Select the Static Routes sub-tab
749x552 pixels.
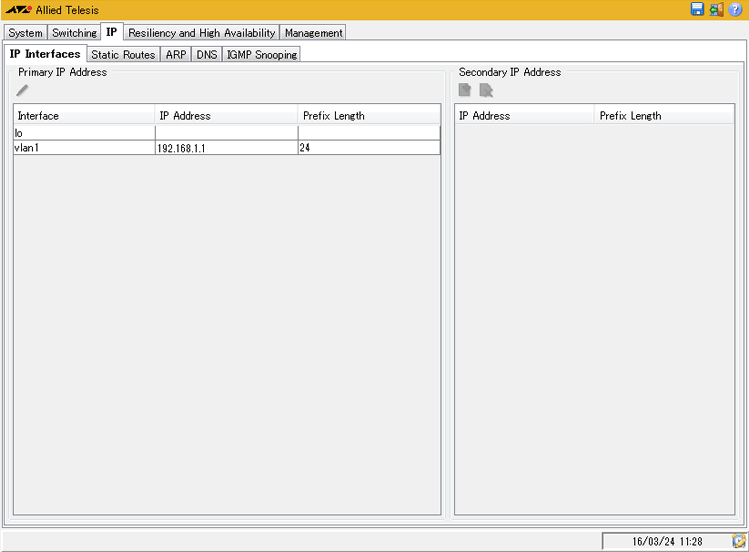coord(123,55)
